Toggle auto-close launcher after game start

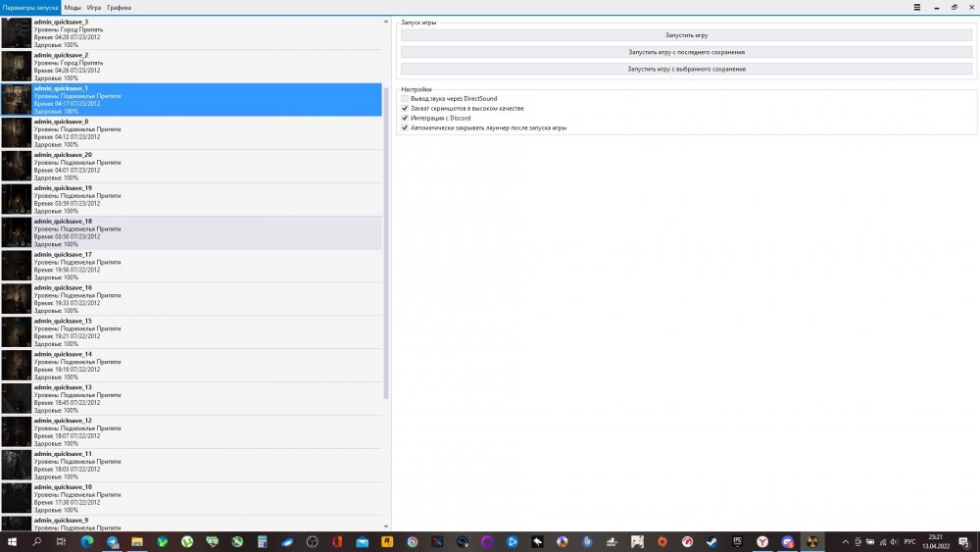tap(405, 127)
